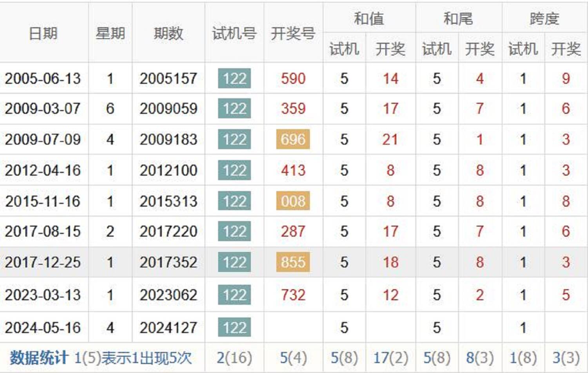
Task: Select issue number 2009059 cell
Action: click(x=168, y=109)
